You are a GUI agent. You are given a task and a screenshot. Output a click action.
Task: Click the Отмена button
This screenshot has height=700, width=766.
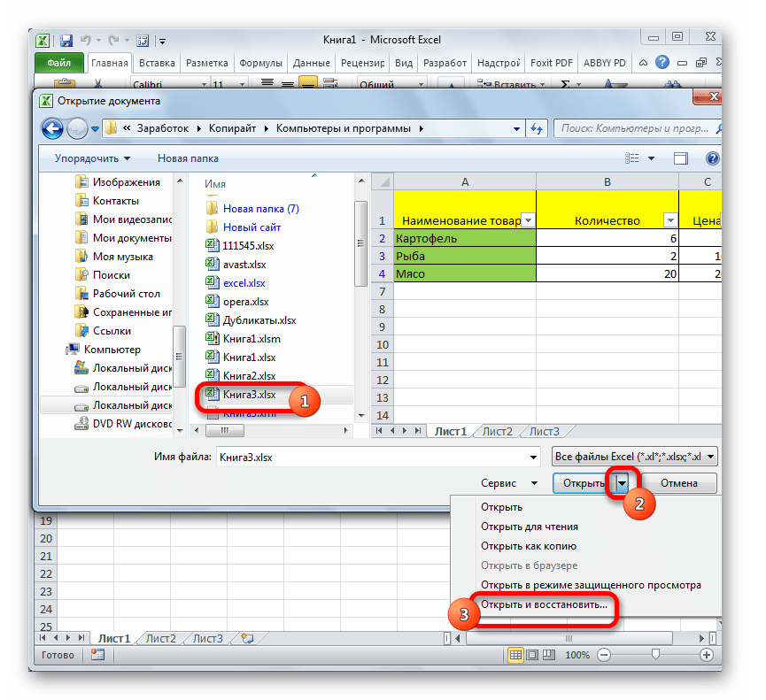point(678,483)
